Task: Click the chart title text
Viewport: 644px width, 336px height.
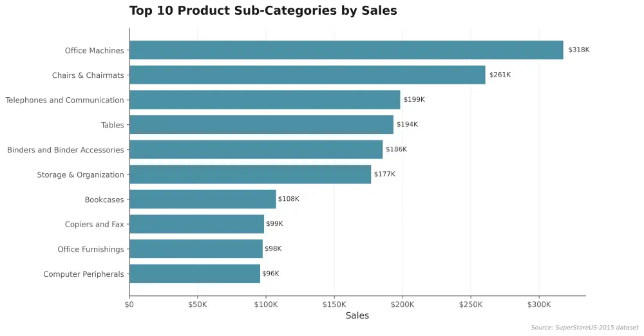Action: pyautogui.click(x=263, y=11)
